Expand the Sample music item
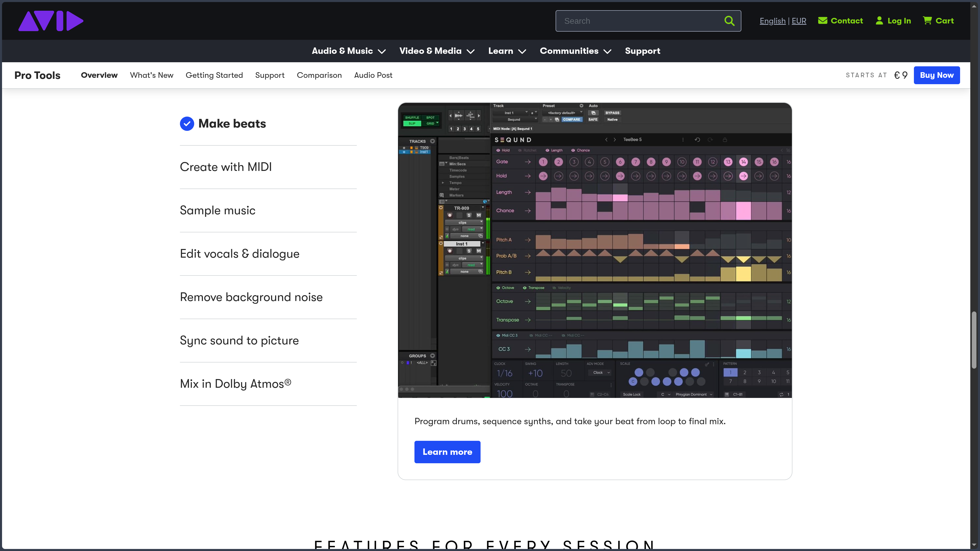Image resolution: width=980 pixels, height=551 pixels. pyautogui.click(x=268, y=210)
